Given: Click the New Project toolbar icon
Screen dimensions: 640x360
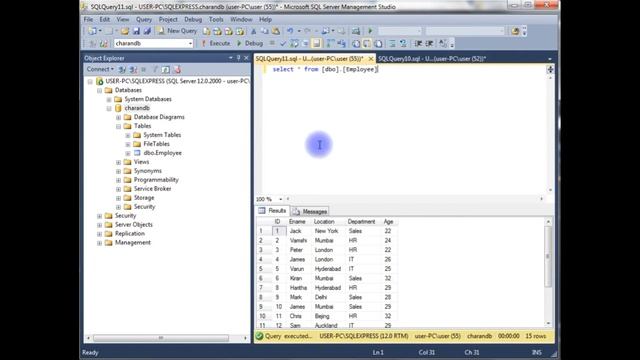Looking at the screenshot, I should (93, 31).
